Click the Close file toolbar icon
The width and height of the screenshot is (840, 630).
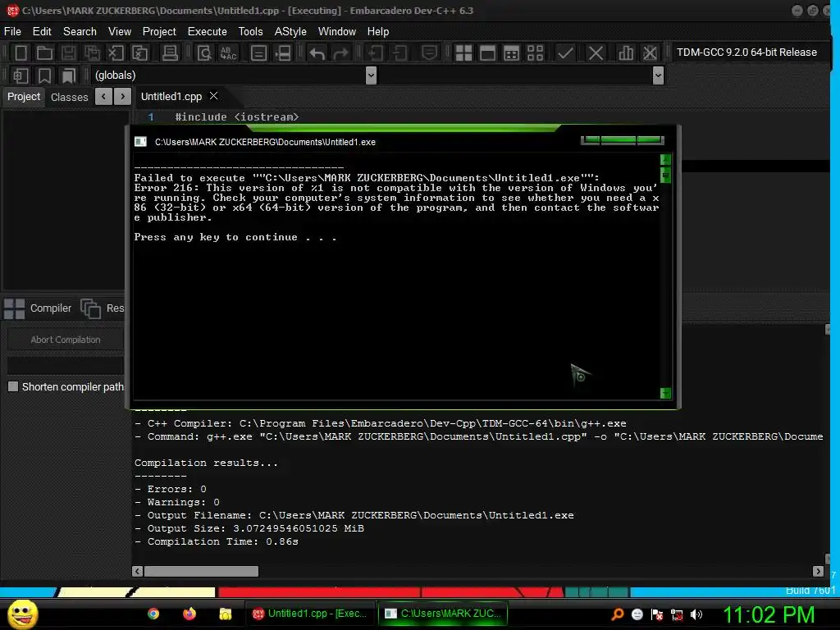[x=116, y=52]
